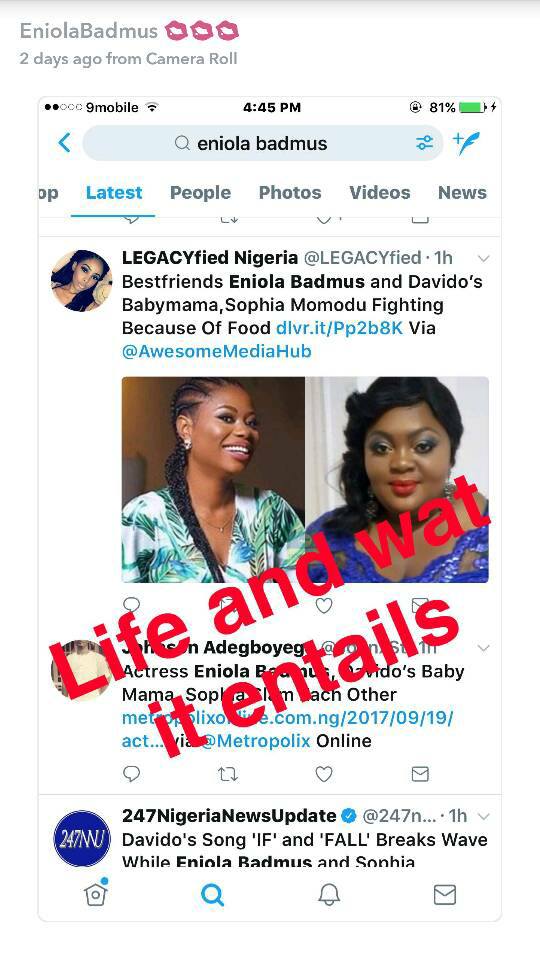Image resolution: width=540 pixels, height=960 pixels.
Task: Like the Metropolix Online tweet
Action: click(324, 774)
